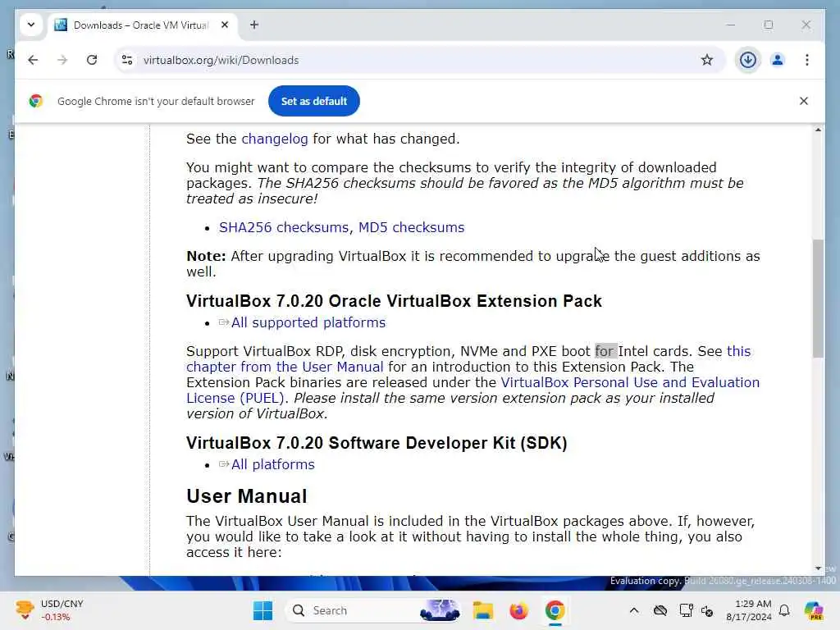Go back to the previous page

33,60
